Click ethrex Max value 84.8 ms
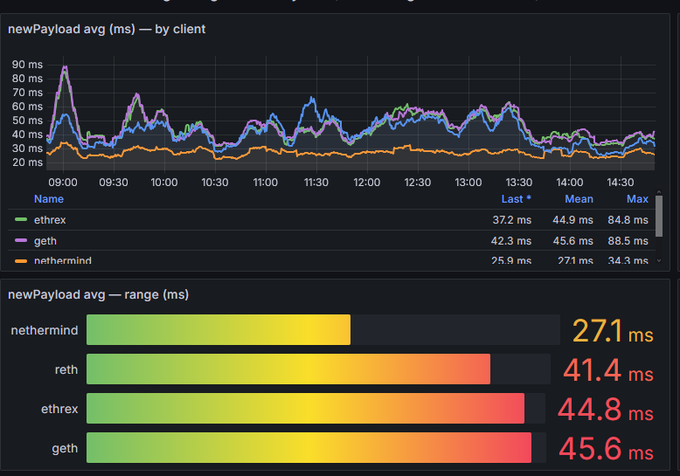Viewport: 680px width, 476px height. 628,220
